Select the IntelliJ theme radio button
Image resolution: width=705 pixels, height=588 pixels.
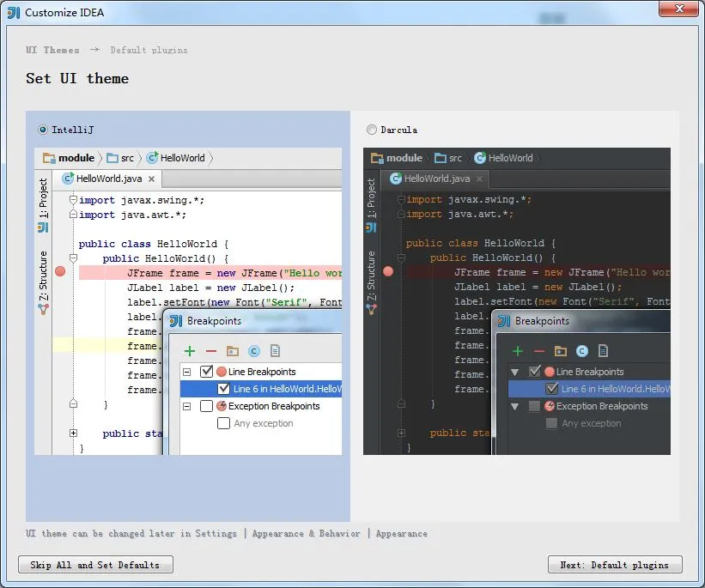[43, 130]
